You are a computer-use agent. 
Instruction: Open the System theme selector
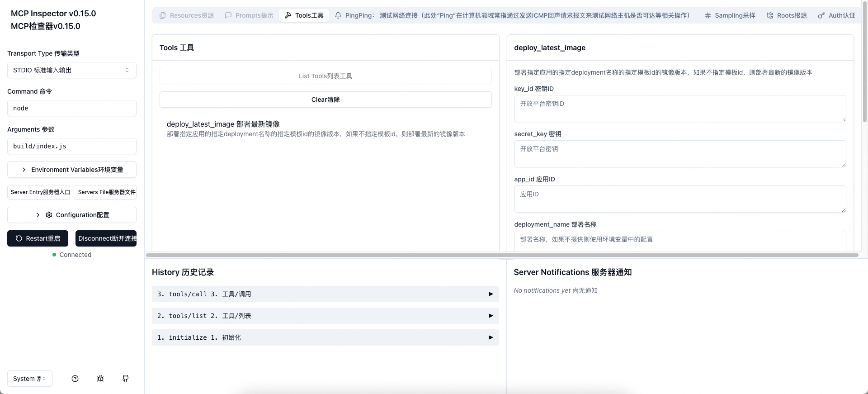(29, 379)
